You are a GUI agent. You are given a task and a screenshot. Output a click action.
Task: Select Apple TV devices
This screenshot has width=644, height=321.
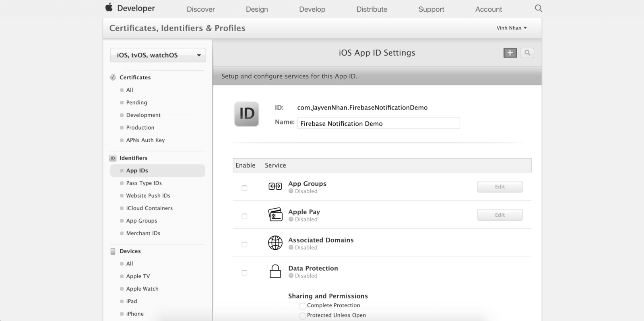138,276
